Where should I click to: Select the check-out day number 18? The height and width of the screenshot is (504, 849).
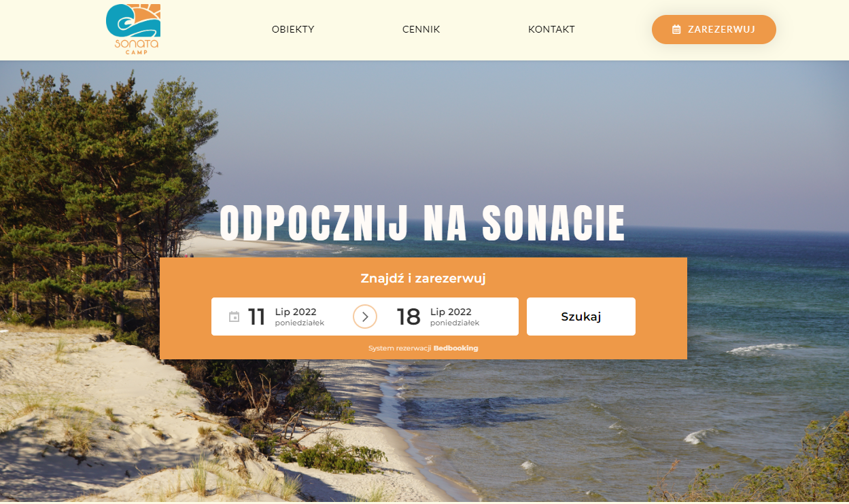(x=409, y=317)
